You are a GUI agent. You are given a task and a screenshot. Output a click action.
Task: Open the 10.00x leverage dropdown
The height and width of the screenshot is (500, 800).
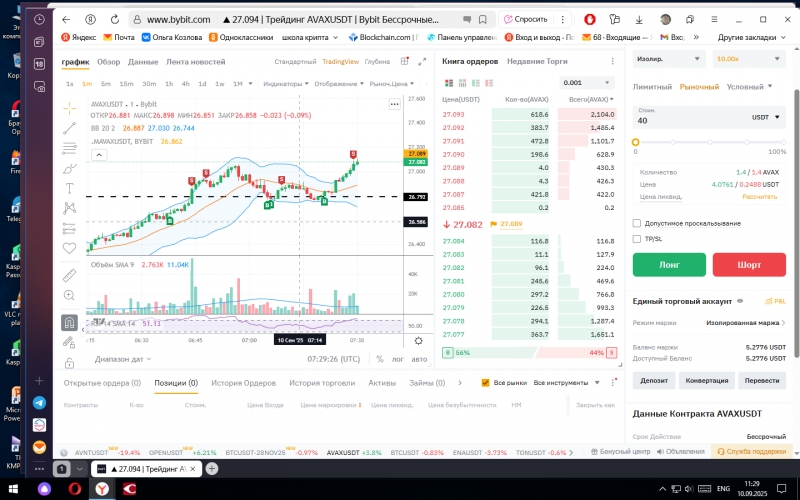coord(748,59)
